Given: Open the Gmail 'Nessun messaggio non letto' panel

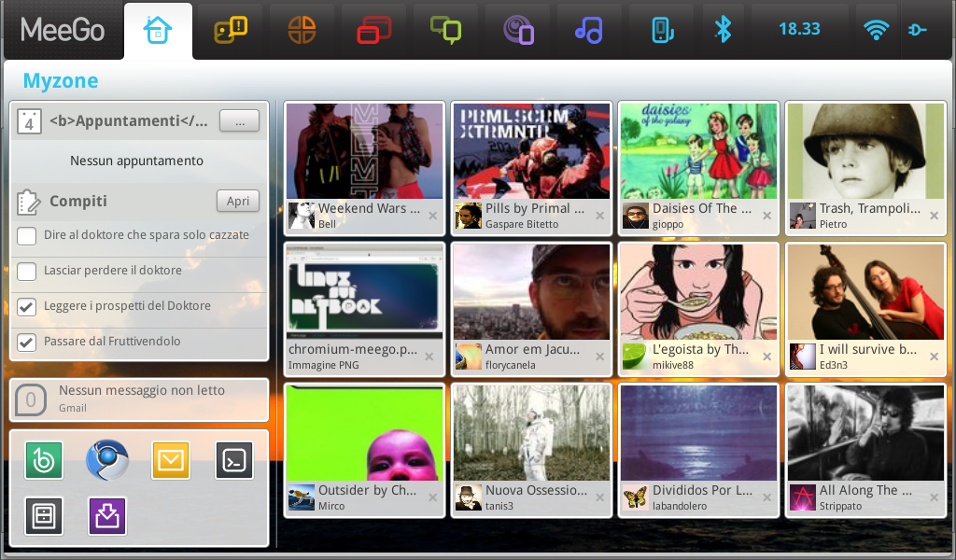Looking at the screenshot, I should tap(139, 399).
